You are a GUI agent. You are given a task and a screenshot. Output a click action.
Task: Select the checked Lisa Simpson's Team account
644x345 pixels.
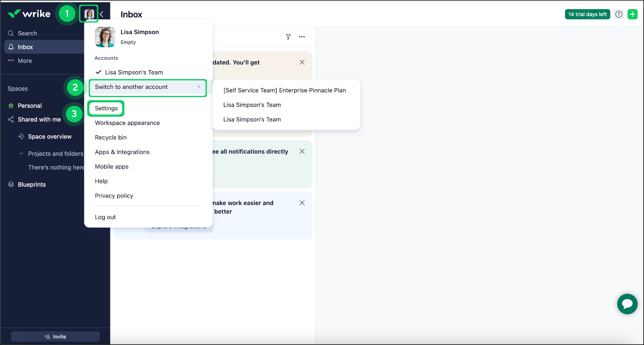(134, 72)
